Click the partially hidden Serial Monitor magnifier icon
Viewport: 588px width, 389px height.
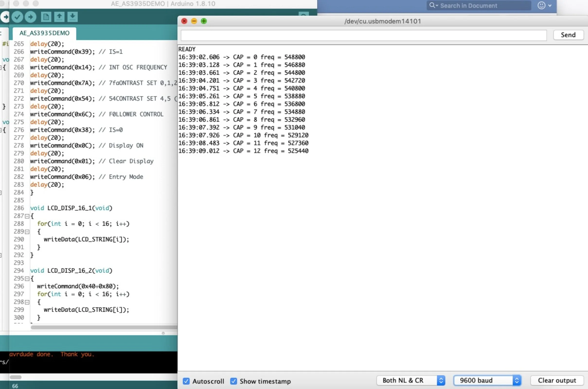point(304,14)
